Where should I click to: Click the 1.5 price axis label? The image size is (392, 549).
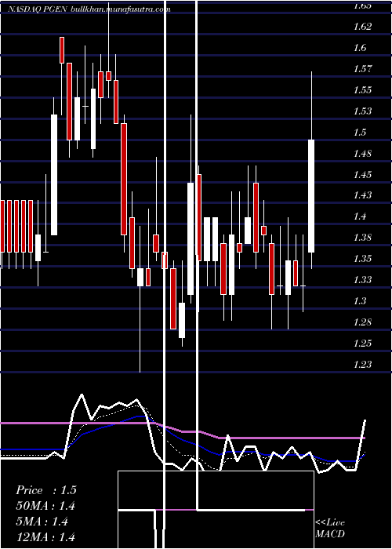click(x=360, y=132)
